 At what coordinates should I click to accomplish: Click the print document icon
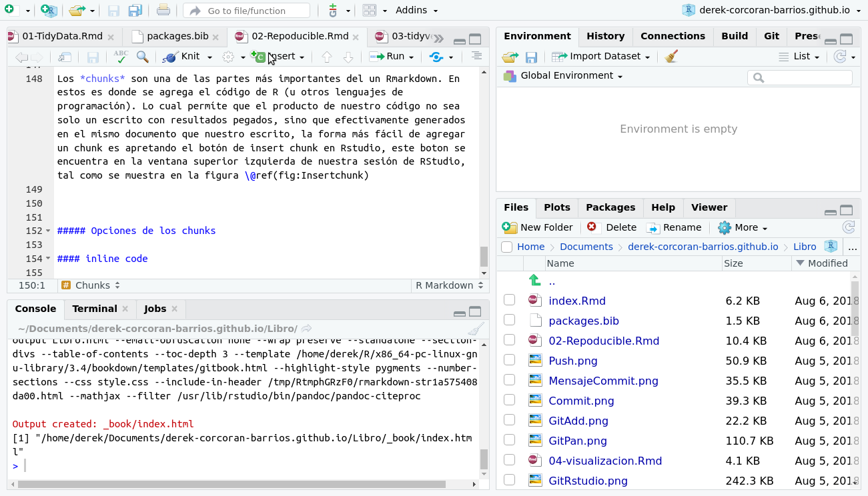point(163,11)
